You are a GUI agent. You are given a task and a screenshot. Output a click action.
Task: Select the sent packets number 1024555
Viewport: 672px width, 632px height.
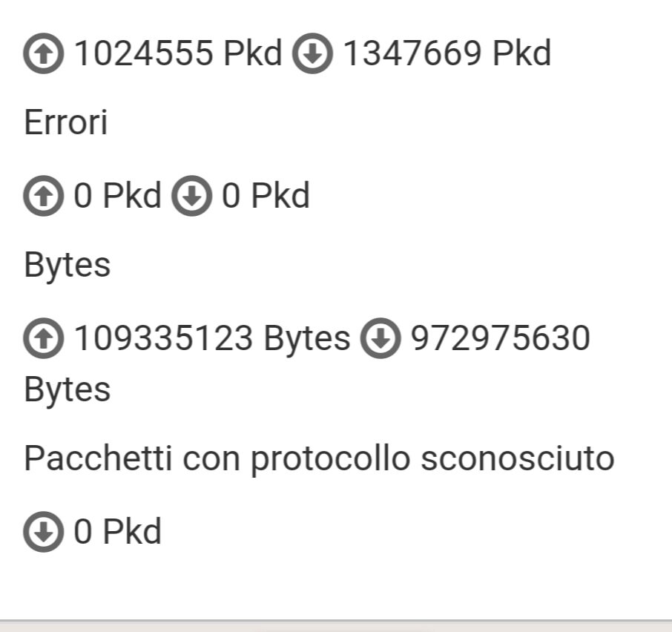(x=144, y=53)
